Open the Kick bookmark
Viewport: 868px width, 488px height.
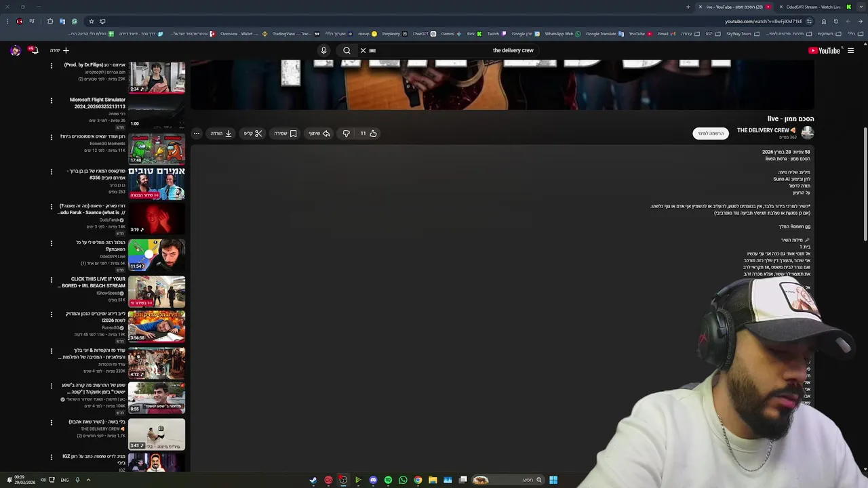tap(474, 34)
